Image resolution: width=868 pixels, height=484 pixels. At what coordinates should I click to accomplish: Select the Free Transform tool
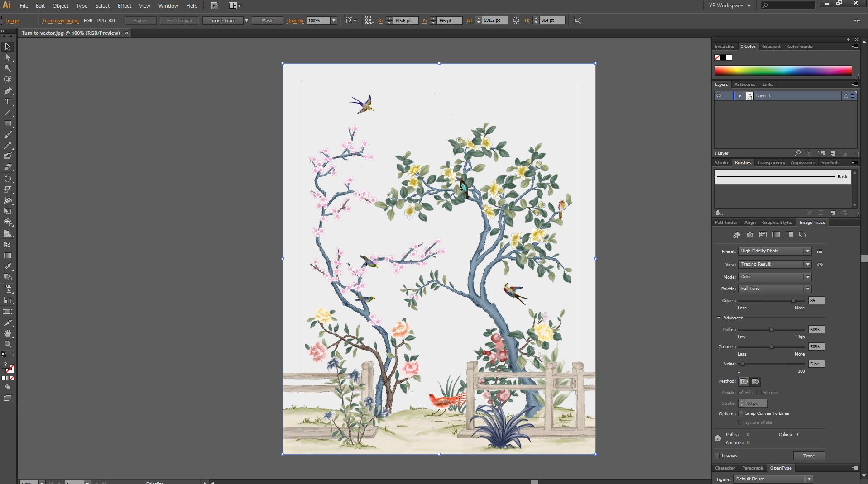[x=8, y=211]
